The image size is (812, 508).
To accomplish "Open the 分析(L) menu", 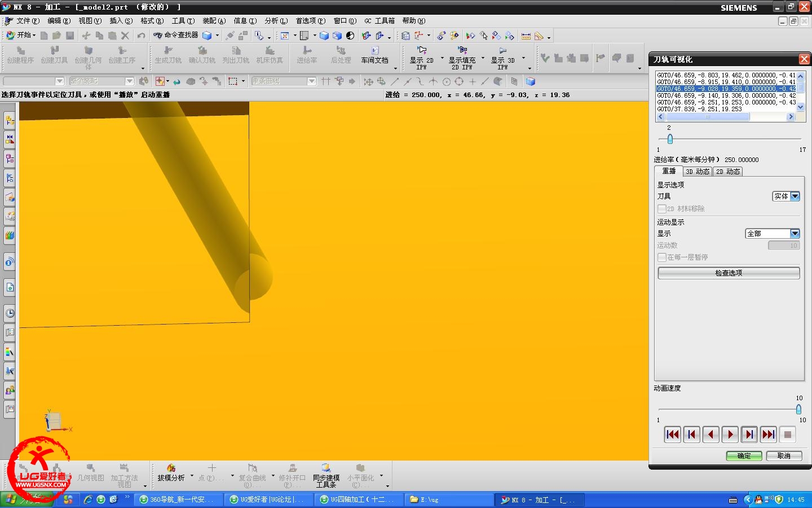I will (276, 21).
